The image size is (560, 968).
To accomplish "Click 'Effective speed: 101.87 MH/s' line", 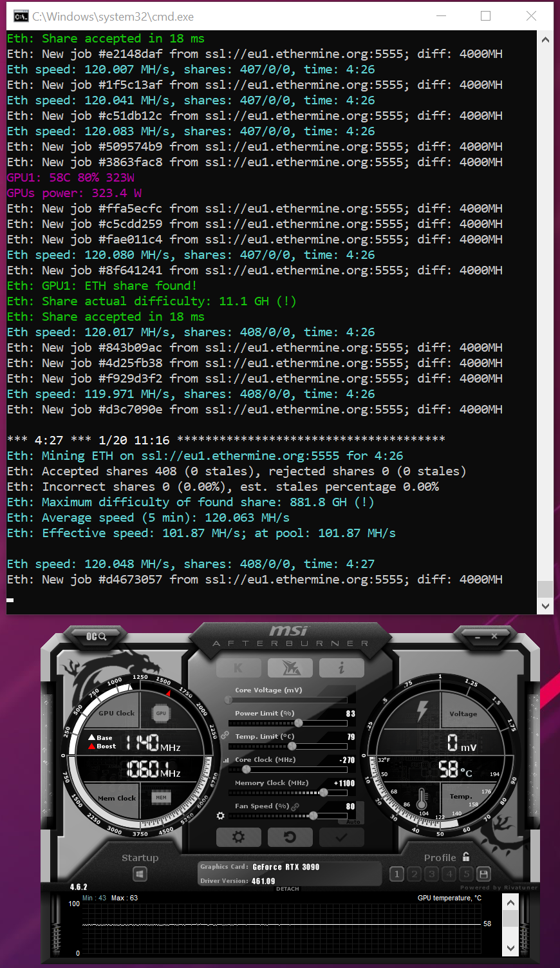I will (201, 533).
